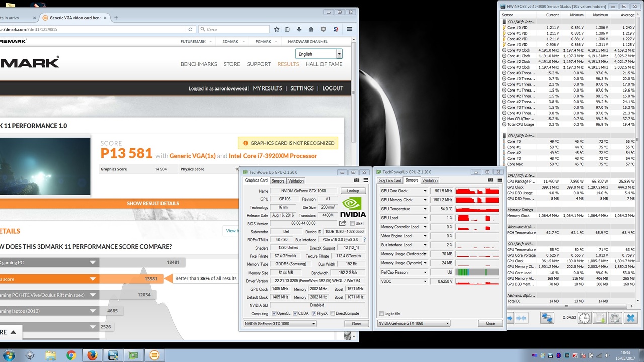Click PerfCap Reason colored bar

[x=477, y=272]
